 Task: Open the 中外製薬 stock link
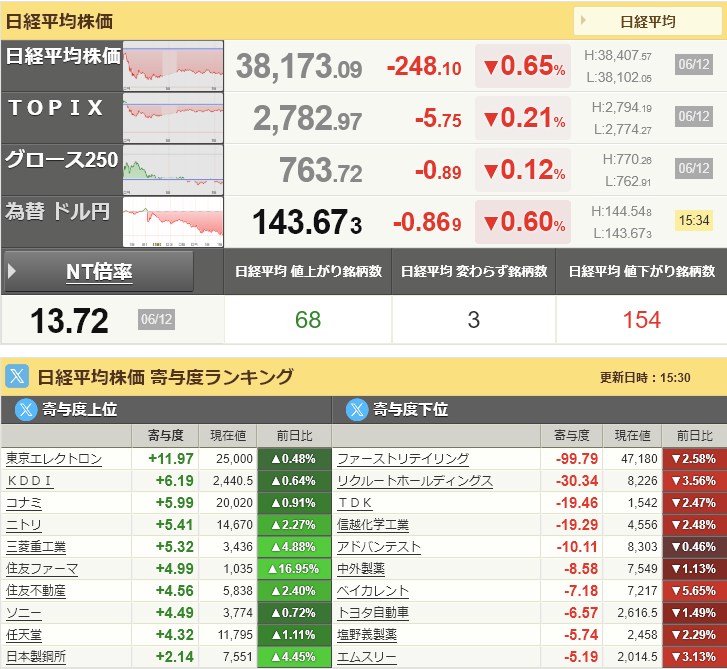pos(361,569)
